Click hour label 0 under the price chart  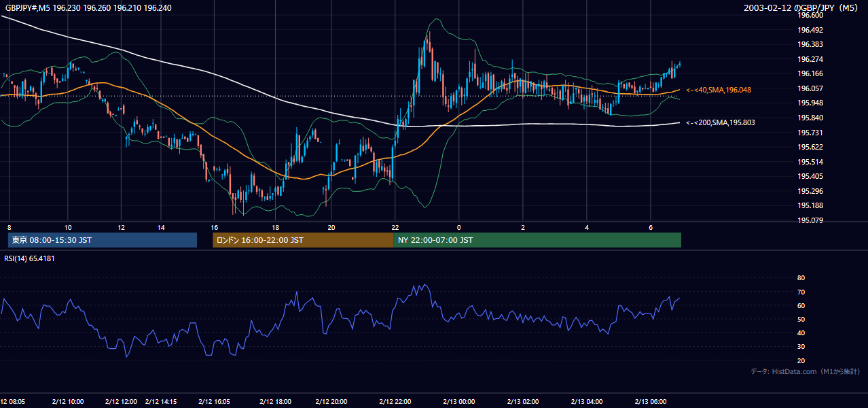[x=459, y=227]
